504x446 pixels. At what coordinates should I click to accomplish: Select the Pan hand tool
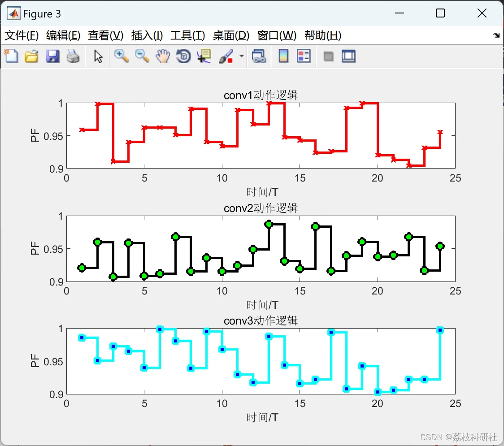pyautogui.click(x=163, y=56)
